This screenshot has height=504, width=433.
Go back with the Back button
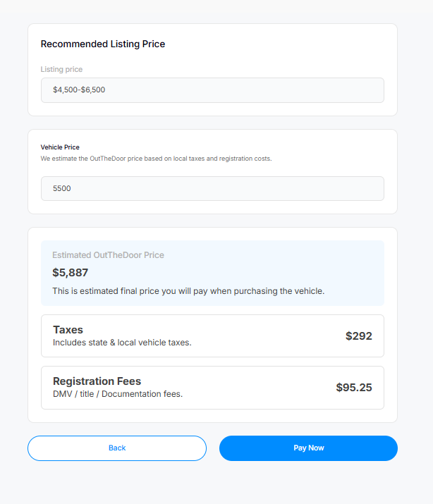[117, 448]
